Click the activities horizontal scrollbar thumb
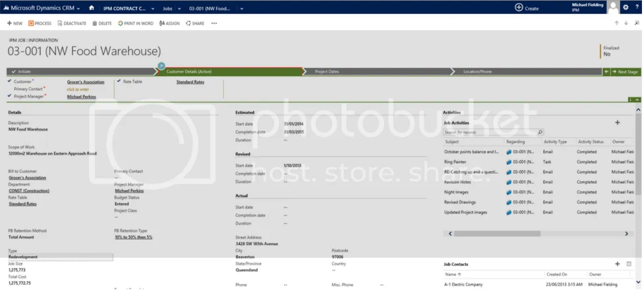 point(497,233)
